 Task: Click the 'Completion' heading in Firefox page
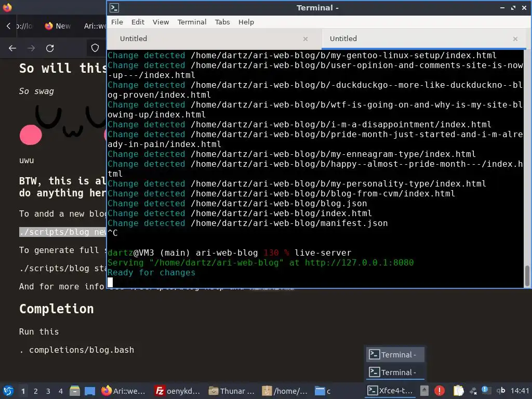(x=56, y=309)
